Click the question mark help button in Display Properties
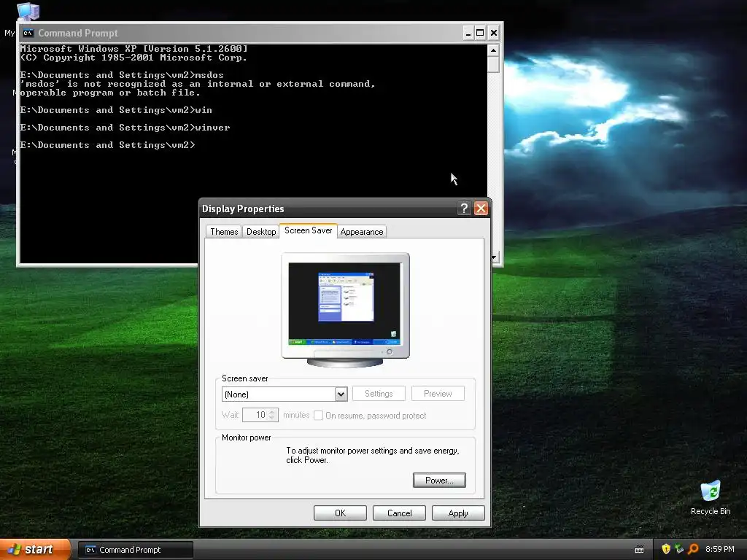 pos(463,208)
